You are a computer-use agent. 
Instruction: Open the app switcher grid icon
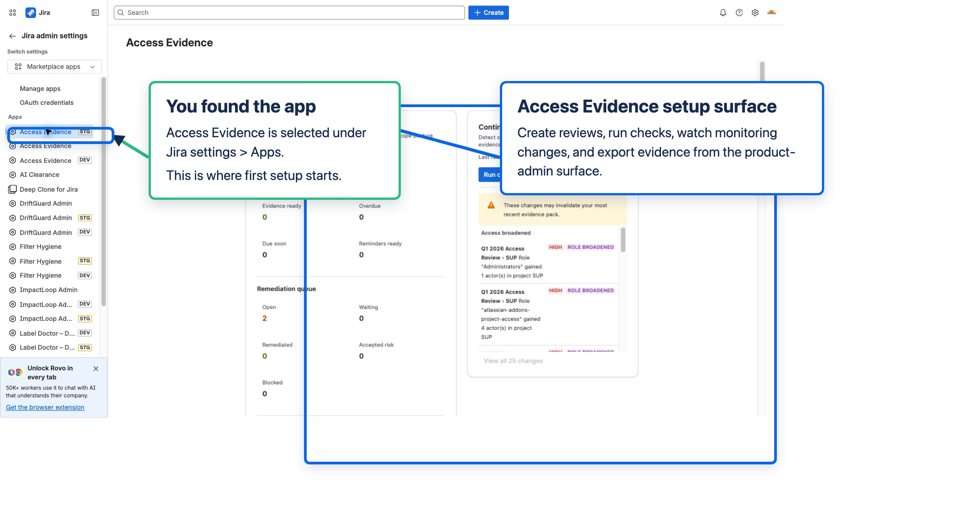pos(13,13)
